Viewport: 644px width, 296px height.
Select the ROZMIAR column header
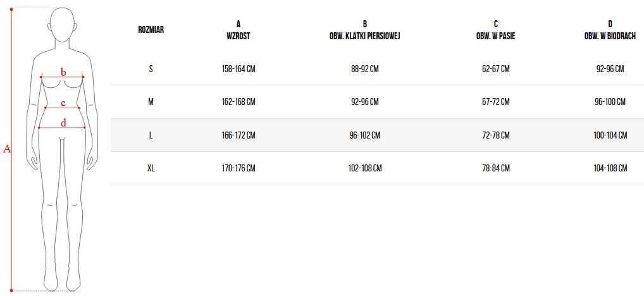pos(151,30)
